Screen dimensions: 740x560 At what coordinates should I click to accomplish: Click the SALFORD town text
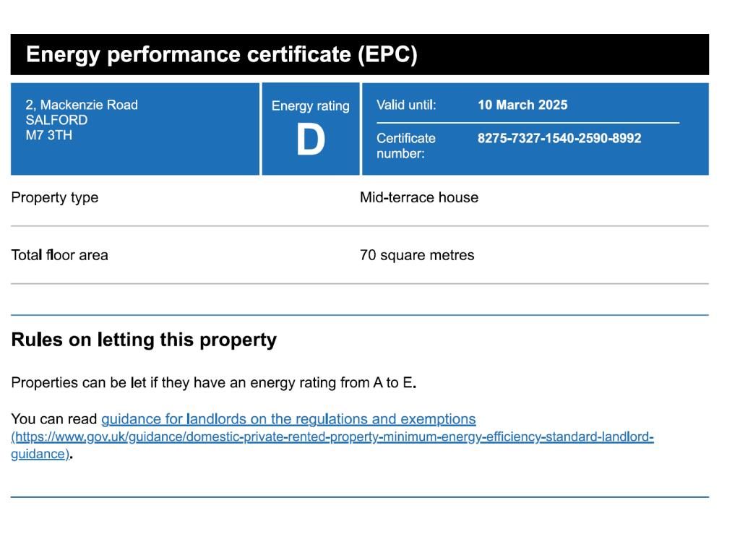pos(56,120)
